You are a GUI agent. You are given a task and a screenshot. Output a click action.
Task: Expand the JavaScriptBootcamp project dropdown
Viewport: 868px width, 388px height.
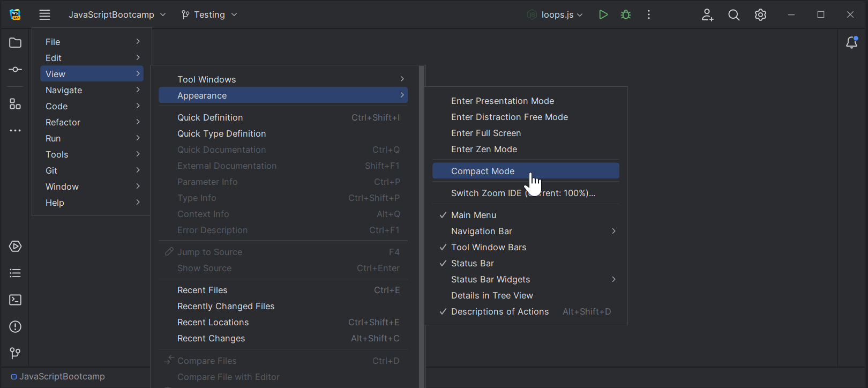pyautogui.click(x=117, y=14)
